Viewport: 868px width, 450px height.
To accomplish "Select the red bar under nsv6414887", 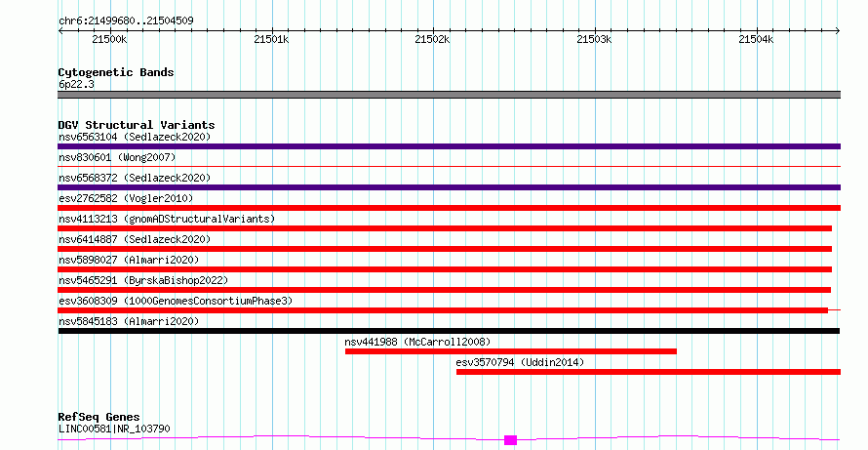I will pos(445,249).
